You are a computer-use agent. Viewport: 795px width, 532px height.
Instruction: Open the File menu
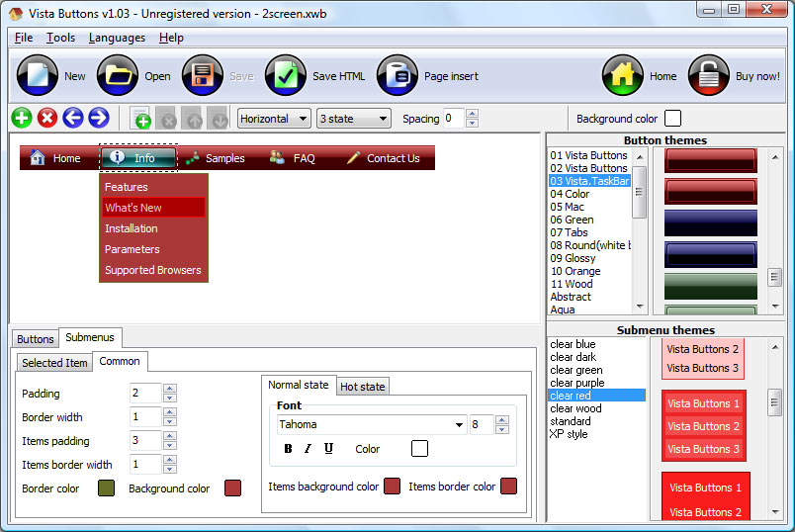tap(24, 38)
